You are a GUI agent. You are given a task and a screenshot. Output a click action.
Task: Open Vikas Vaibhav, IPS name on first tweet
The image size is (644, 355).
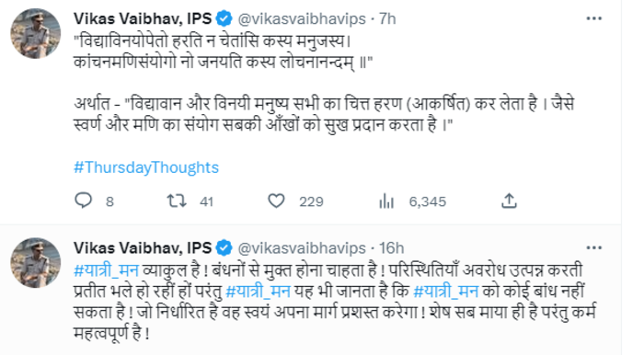pyautogui.click(x=143, y=18)
